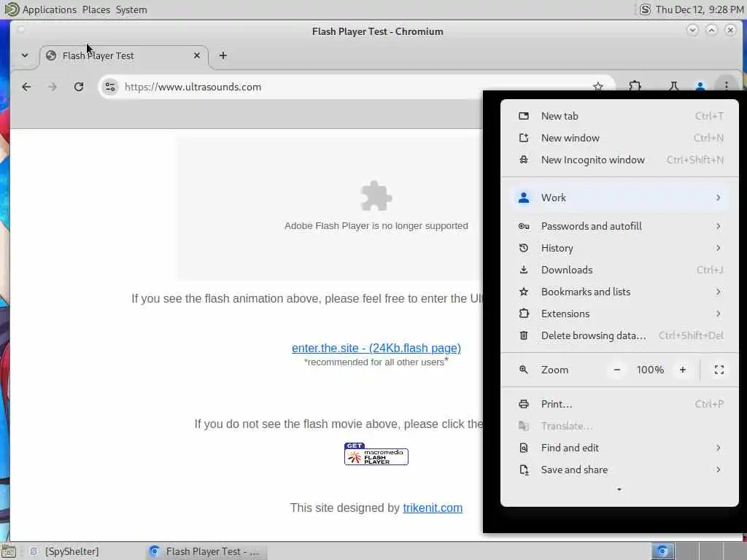Open the Extensions puzzle icon in toolbar
This screenshot has width=747, height=560.
pos(635,86)
